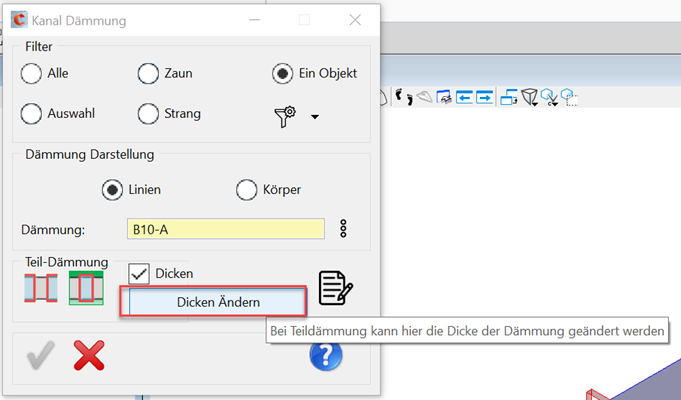Click the hexagon with dotted selection icon
The image size is (681, 400).
(569, 97)
